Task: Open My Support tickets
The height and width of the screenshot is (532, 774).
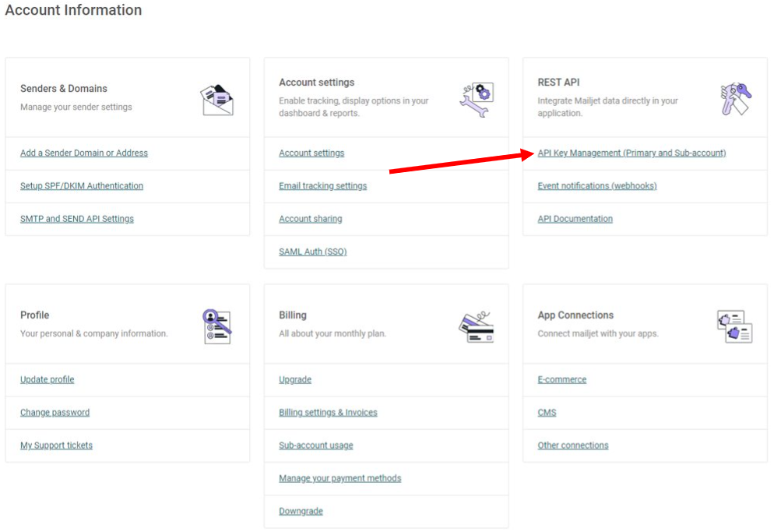Action: pos(56,446)
